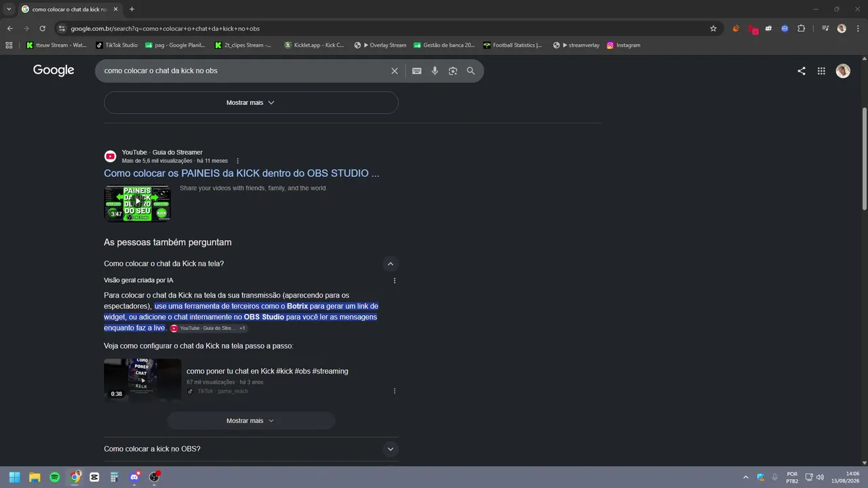868x488 pixels.
Task: Open the bookmarks apps grid shortcut
Action: (9, 45)
